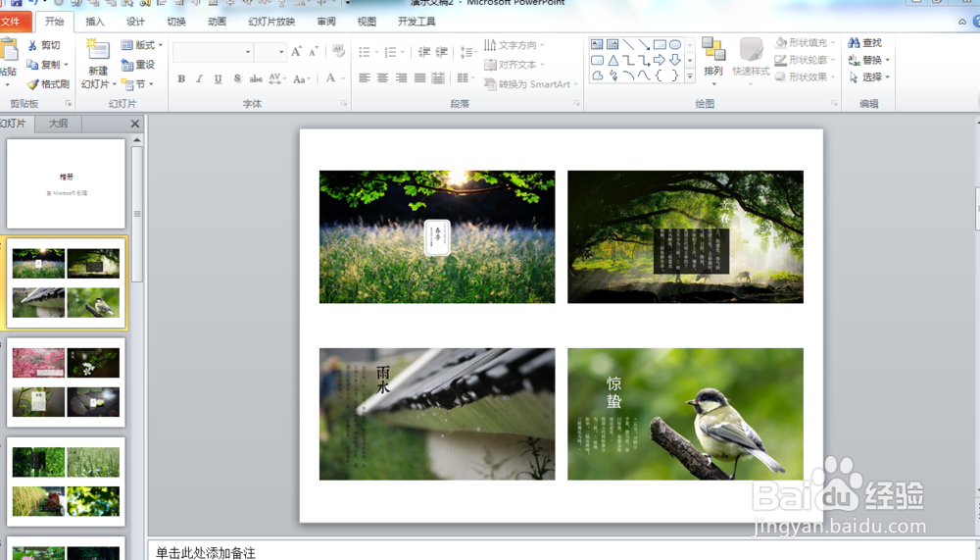Open the font size combo box

pyautogui.click(x=270, y=52)
